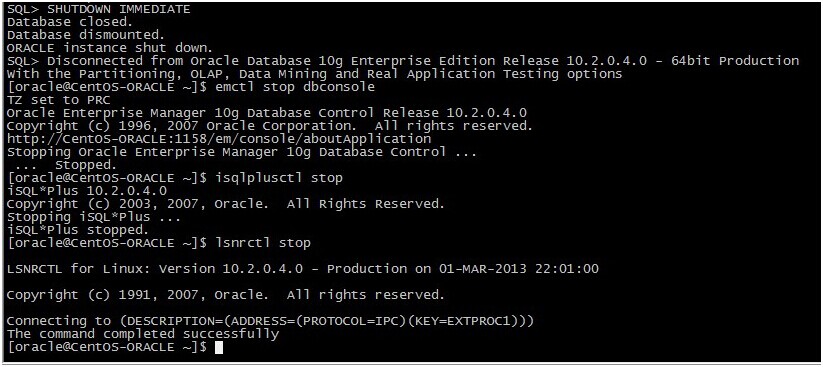Click the 'Database dismounted.' line

coord(86,35)
